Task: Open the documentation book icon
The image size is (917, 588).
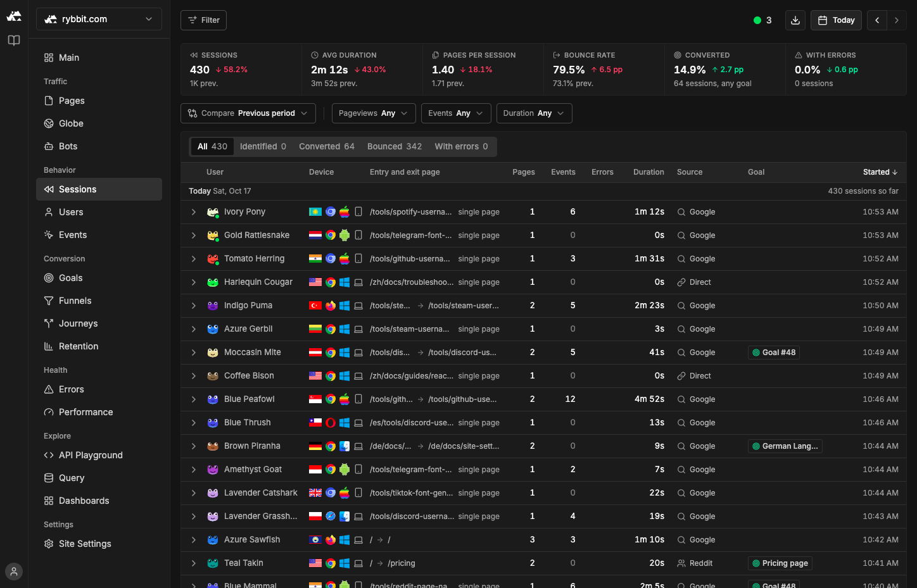Action: pos(14,41)
